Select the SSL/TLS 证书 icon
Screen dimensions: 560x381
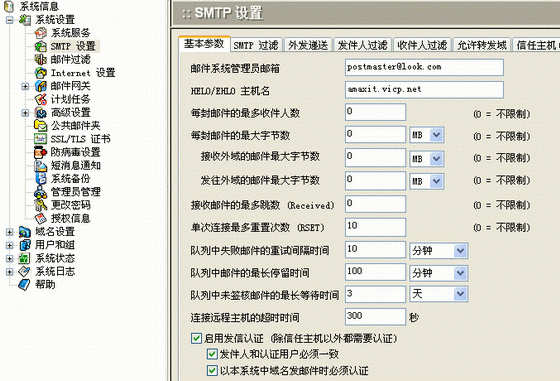click(40, 139)
